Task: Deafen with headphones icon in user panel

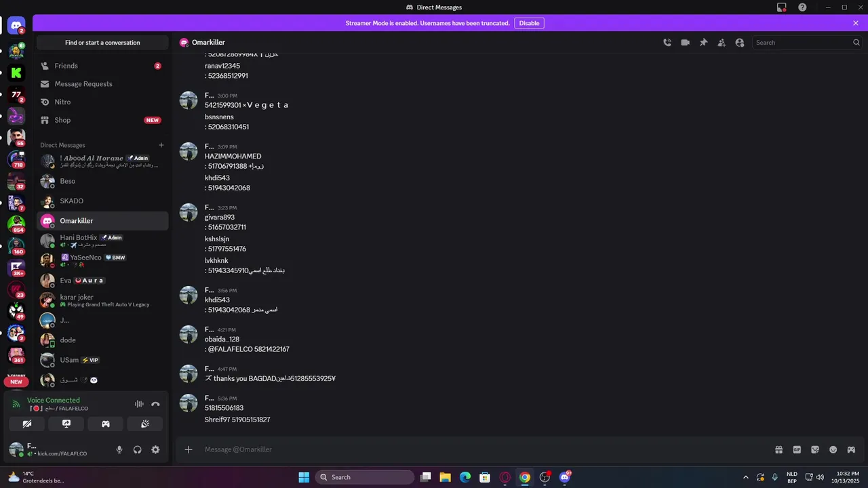Action: tap(138, 449)
